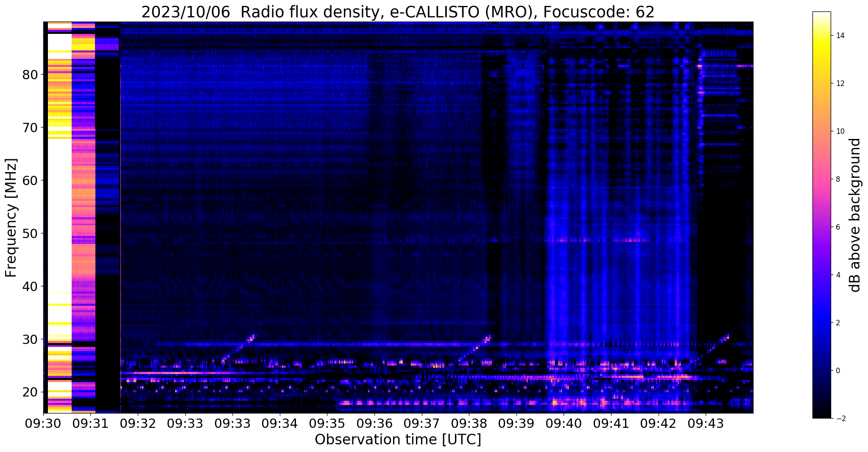The width and height of the screenshot is (868, 452).
Task: Select the 60 MHz frequency tick label
Action: point(31,180)
